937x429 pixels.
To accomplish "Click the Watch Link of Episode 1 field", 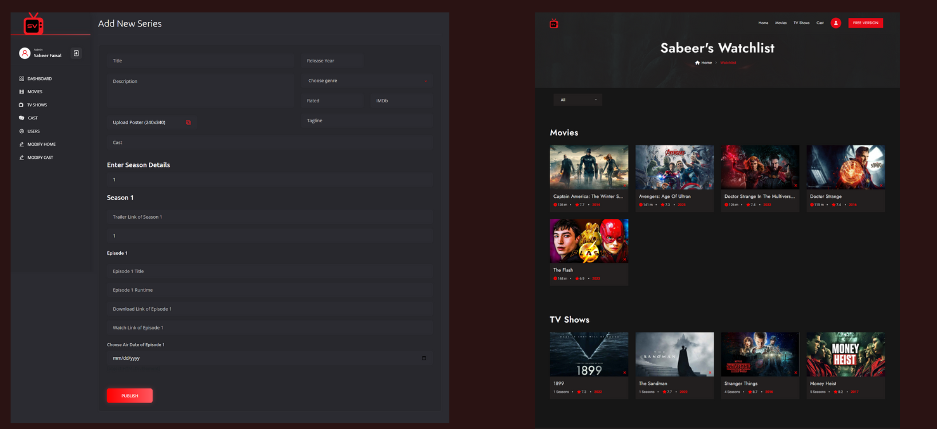I will click(x=270, y=328).
